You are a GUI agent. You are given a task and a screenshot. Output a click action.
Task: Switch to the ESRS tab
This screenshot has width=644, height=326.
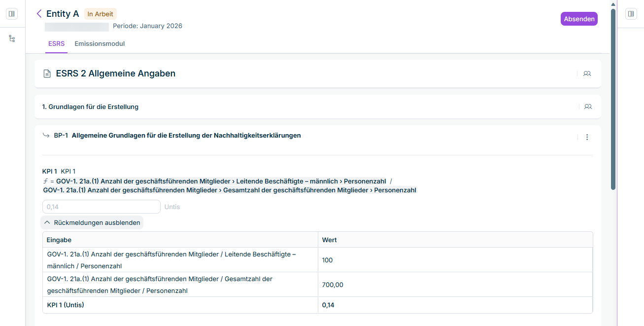tap(56, 44)
